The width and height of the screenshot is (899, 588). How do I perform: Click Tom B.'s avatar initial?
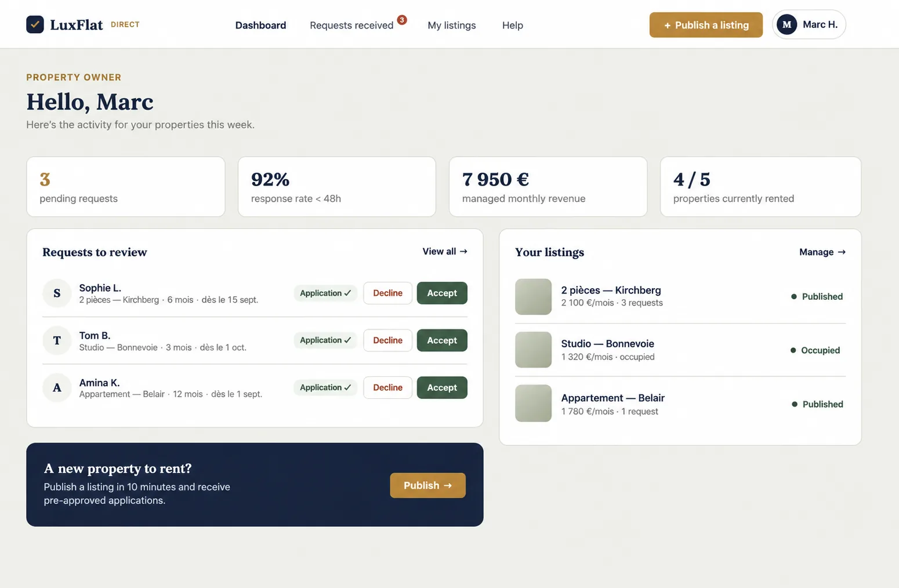[57, 340]
